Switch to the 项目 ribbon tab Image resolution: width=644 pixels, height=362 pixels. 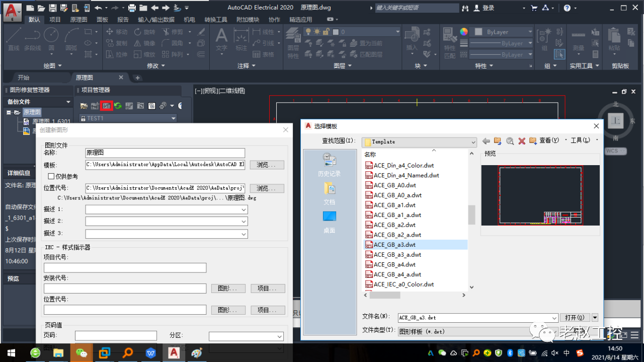pos(55,20)
